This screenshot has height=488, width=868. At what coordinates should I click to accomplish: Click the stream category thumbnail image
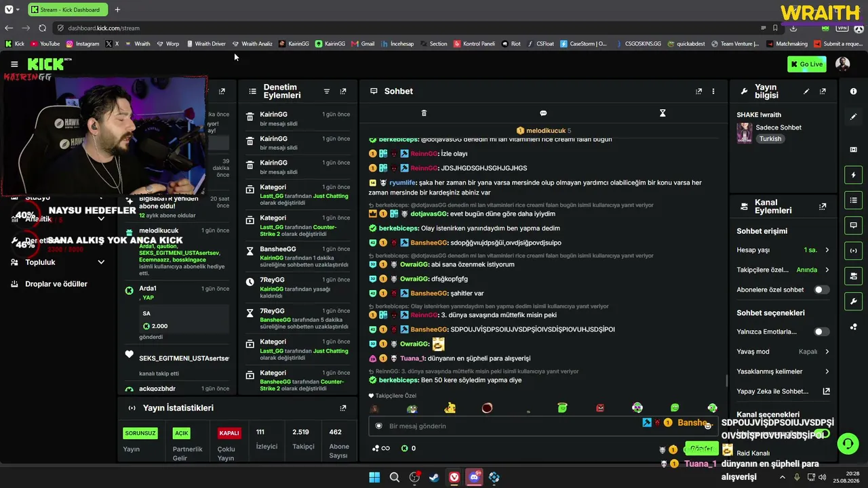[x=745, y=133]
